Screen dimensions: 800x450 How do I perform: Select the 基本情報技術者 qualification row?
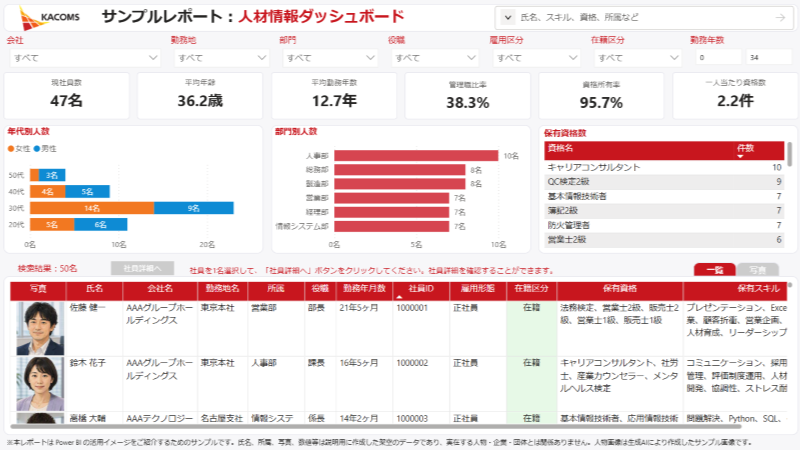click(664, 196)
